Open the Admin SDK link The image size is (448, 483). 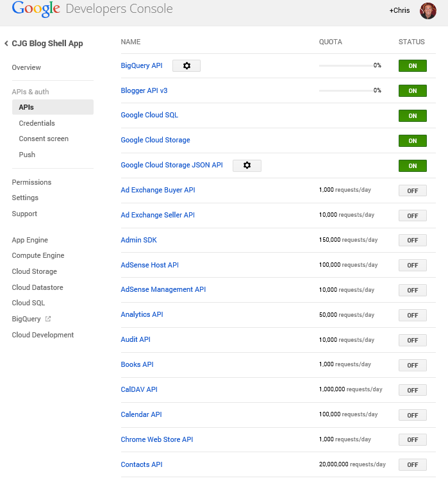139,240
